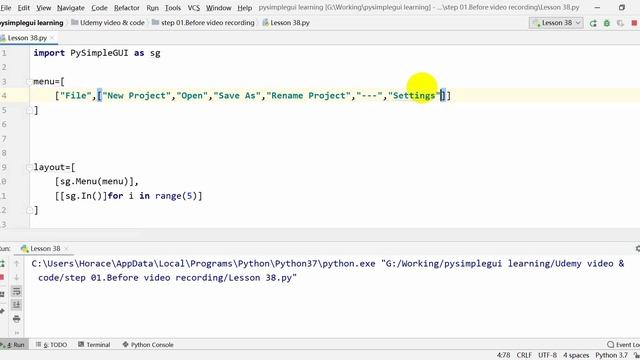Open the Navigate menu
Screen dimensions: 640x360
(71, 8)
